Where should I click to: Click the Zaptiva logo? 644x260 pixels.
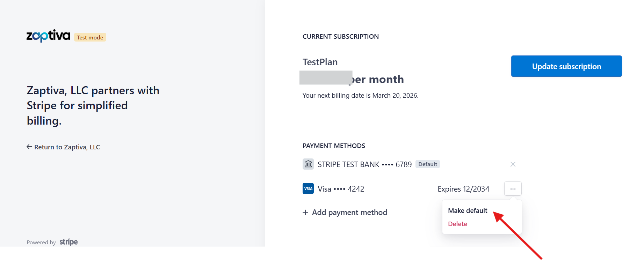point(48,36)
